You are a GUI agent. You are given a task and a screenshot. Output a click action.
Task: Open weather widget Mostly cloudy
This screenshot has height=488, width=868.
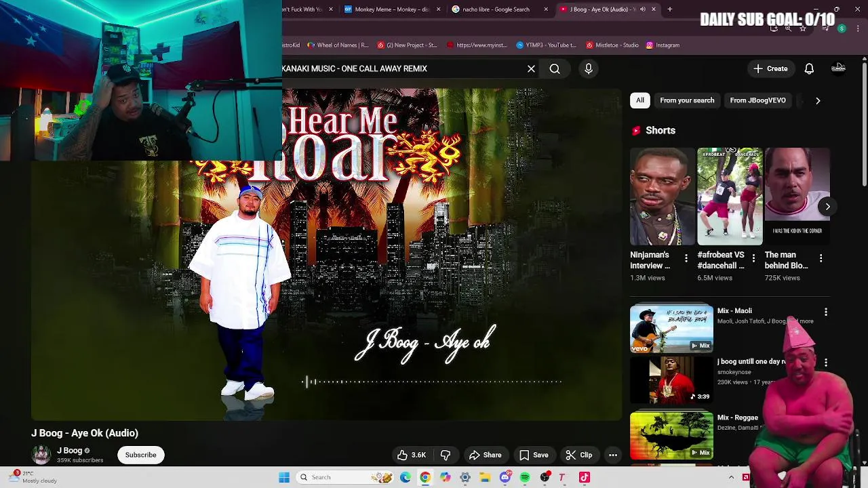point(34,477)
